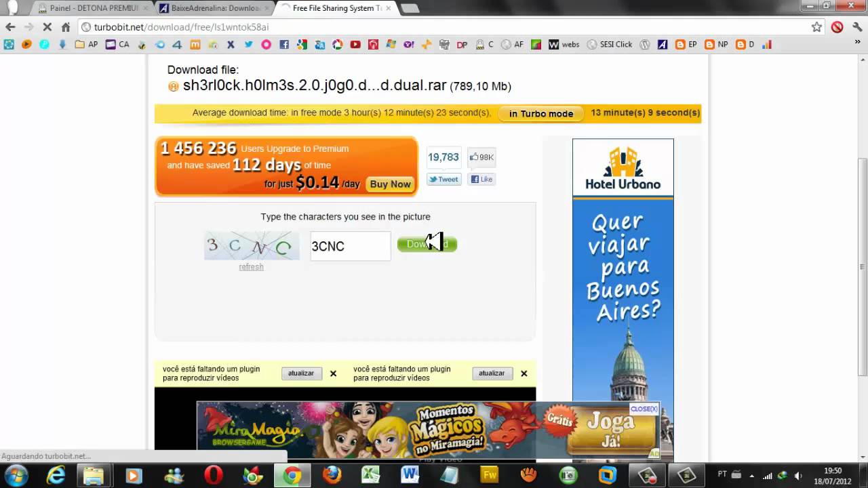
Task: Refresh the captcha image
Action: 251,267
